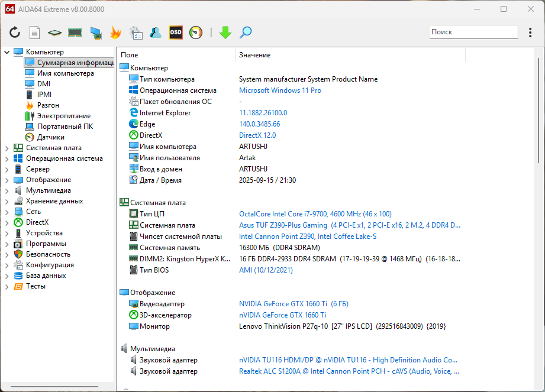Open the Asus TUF Z390-Plus Gaming link
545x392 pixels.
350,225
